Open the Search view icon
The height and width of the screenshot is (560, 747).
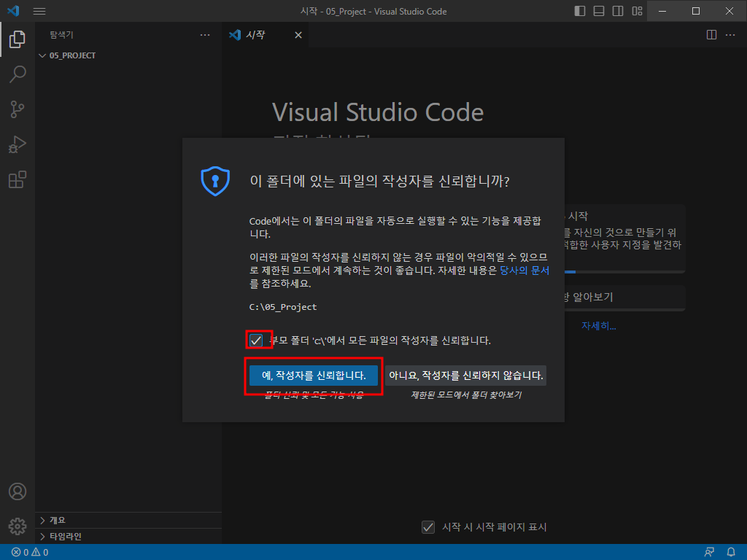tap(18, 74)
